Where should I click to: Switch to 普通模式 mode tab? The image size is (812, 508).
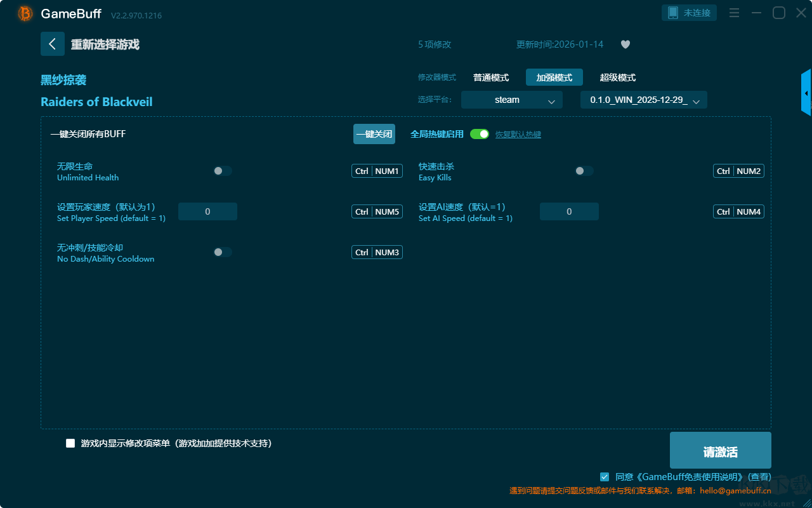491,77
